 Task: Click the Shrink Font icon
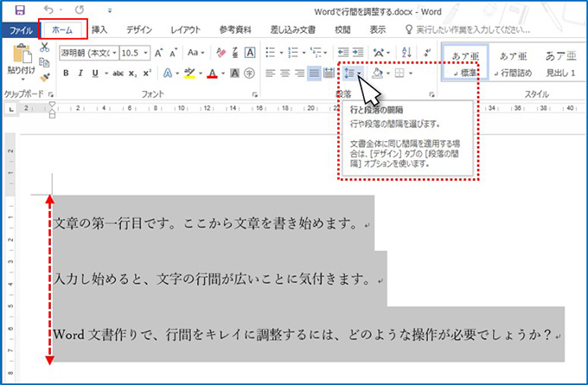pos(173,53)
